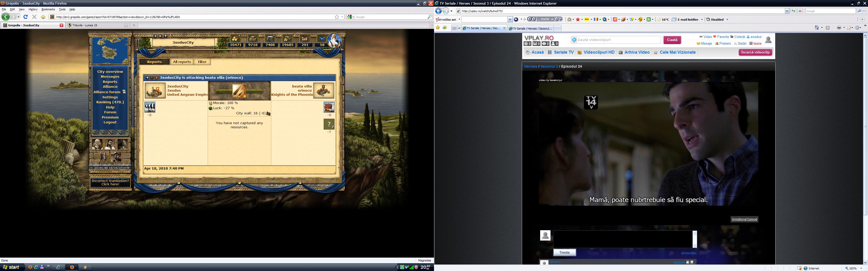Expand the IE address bar dropdown
This screenshot has width=868, height=271.
click(x=787, y=11)
